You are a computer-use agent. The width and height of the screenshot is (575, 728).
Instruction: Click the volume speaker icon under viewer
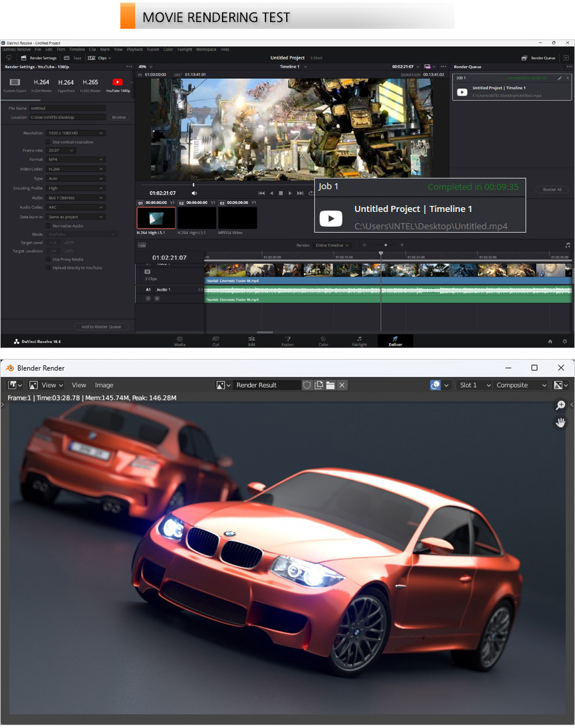pos(194,193)
